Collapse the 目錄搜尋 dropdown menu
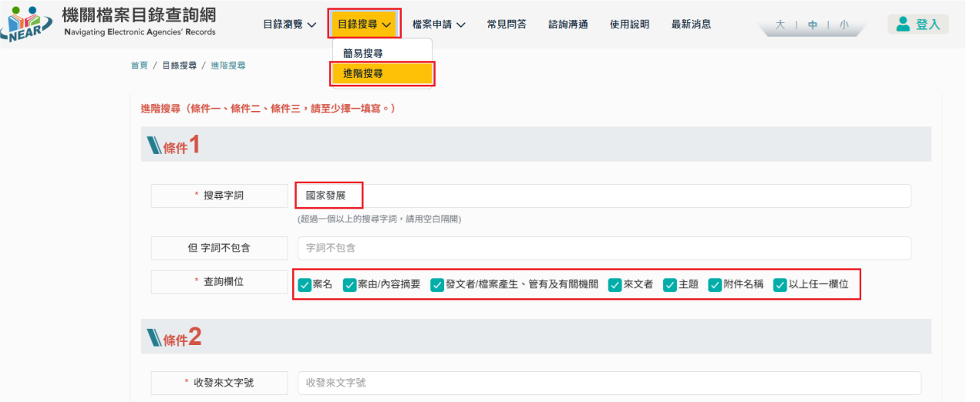This screenshot has height=402, width=980. click(x=364, y=25)
